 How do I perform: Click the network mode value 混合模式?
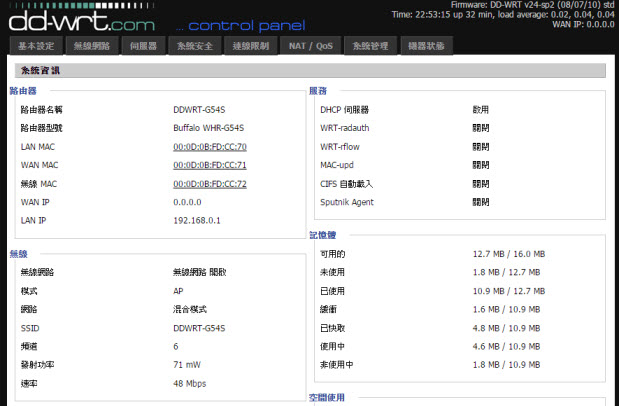[x=190, y=309]
